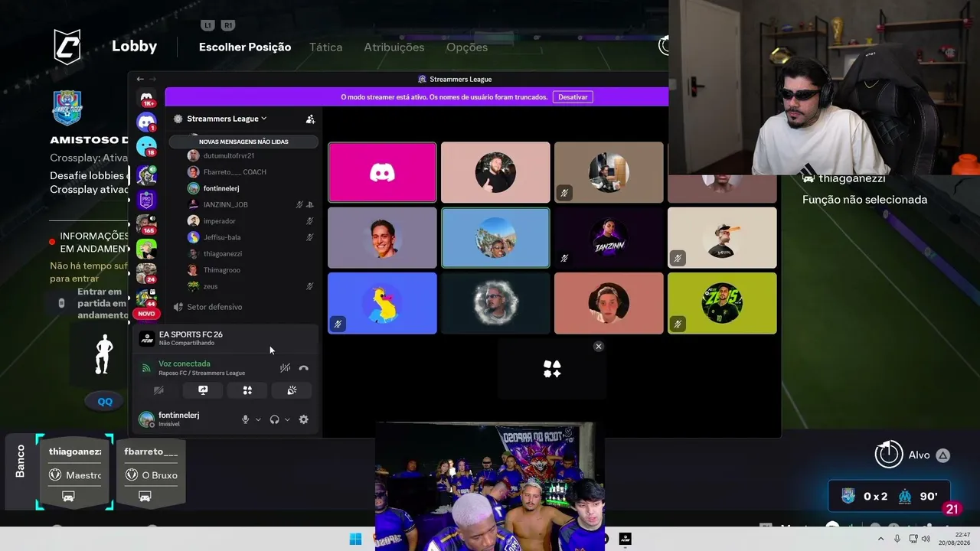Click the NOVAS MENSAGENS NÃO LIDAS bar
This screenshot has height=551, width=980.
click(x=243, y=142)
